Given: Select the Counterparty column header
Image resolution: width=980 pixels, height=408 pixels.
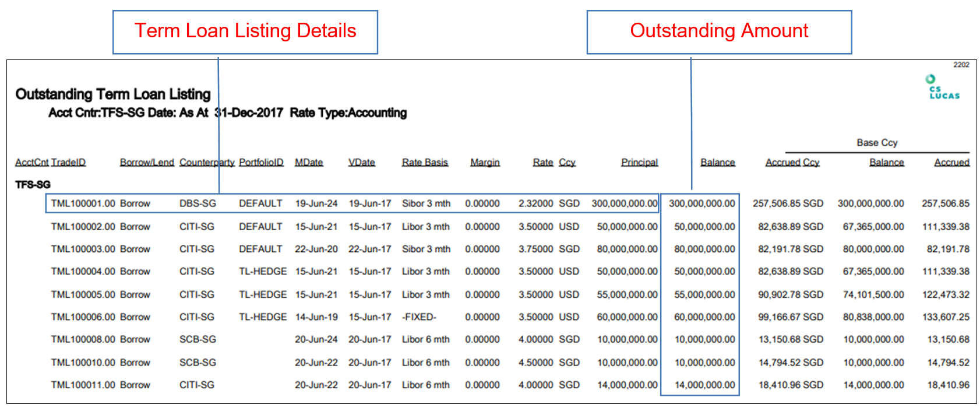Looking at the screenshot, I should 207,163.
